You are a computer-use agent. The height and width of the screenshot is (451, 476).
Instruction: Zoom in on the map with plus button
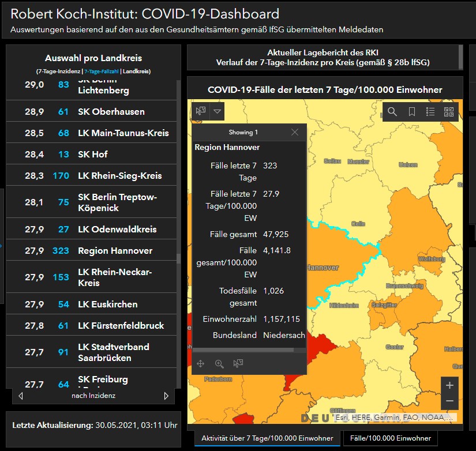tap(449, 385)
